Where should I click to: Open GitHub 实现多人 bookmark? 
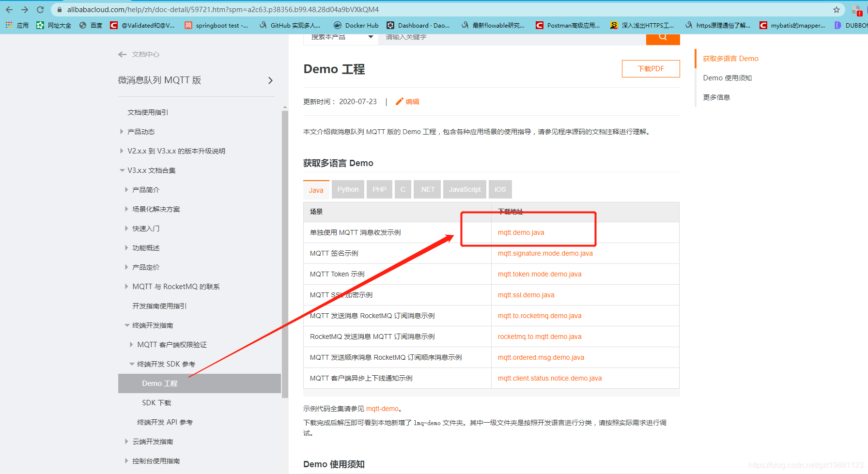[290, 25]
